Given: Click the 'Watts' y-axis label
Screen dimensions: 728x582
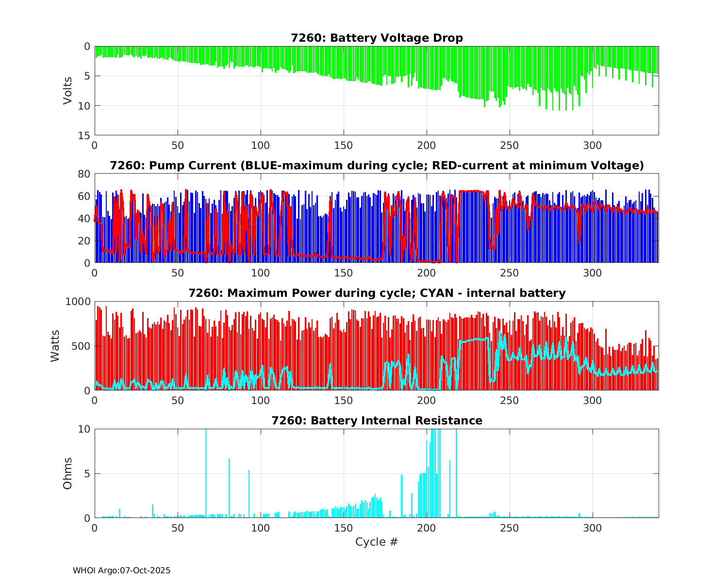Looking at the screenshot, I should point(55,346).
